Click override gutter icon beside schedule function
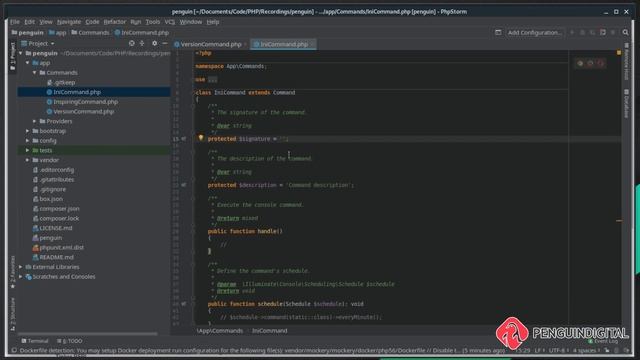640x360 pixels. [x=184, y=304]
